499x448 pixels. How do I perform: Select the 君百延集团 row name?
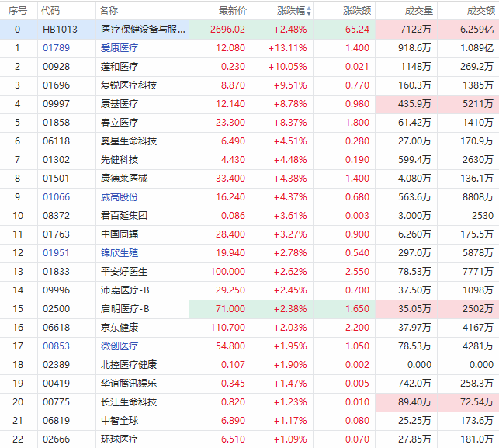click(124, 216)
